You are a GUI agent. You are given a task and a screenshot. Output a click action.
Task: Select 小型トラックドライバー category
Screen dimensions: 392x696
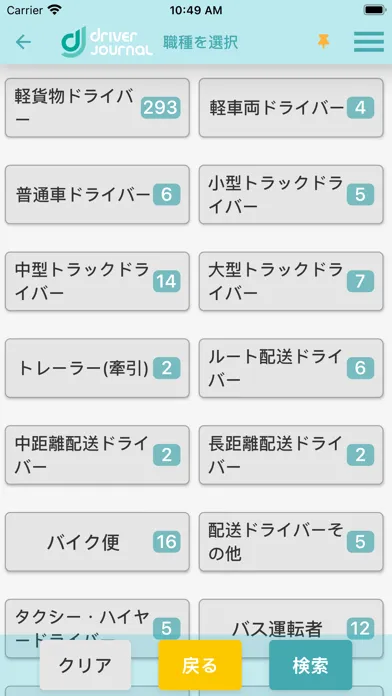coord(291,194)
